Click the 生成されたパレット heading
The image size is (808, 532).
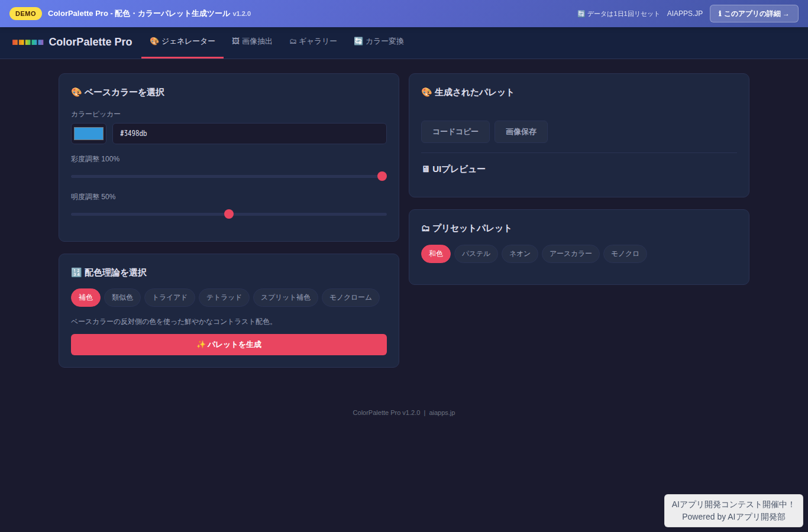click(x=467, y=92)
